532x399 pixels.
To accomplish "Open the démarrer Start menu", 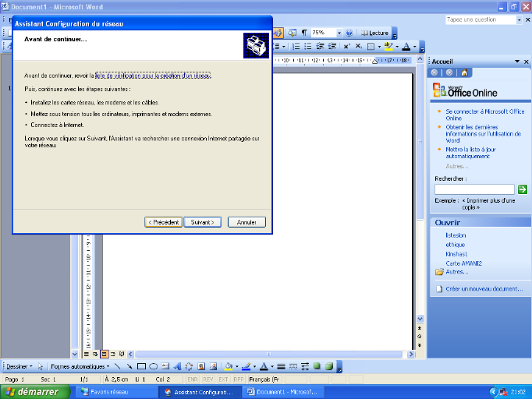I will (35, 392).
